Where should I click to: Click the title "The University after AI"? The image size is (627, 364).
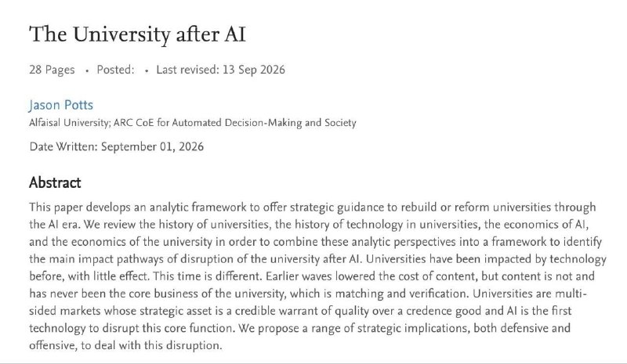coord(138,34)
